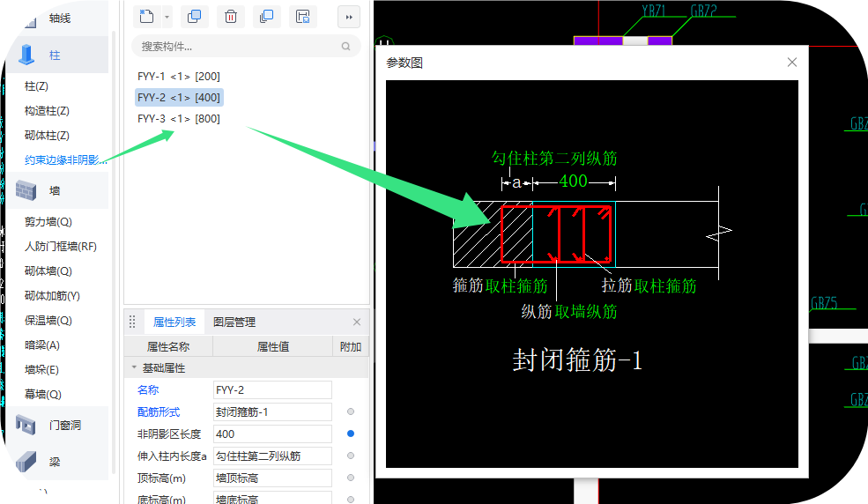
Task: Click the GBZ2 label in drawing
Action: pos(703,11)
